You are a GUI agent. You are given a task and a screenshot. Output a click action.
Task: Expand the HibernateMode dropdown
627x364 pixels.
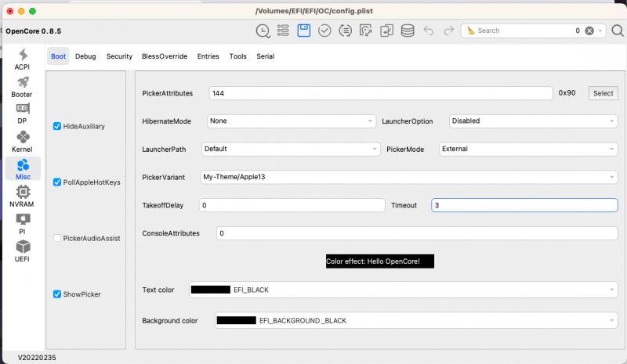click(x=292, y=121)
